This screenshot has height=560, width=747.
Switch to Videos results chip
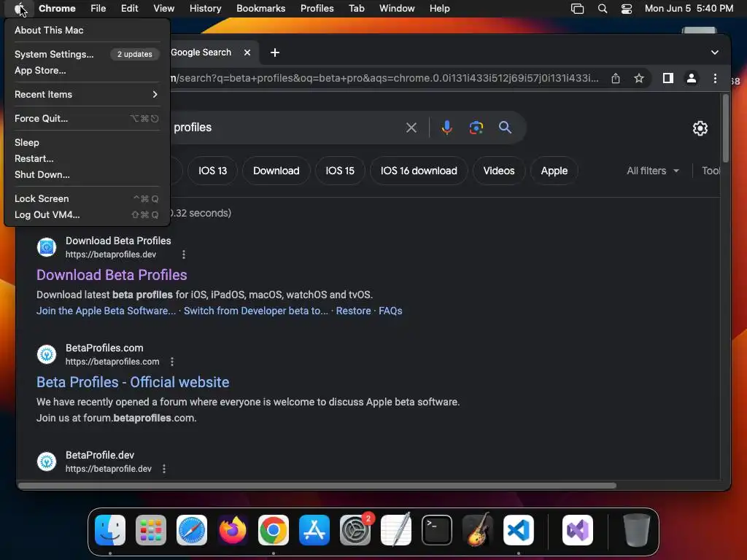tap(499, 171)
